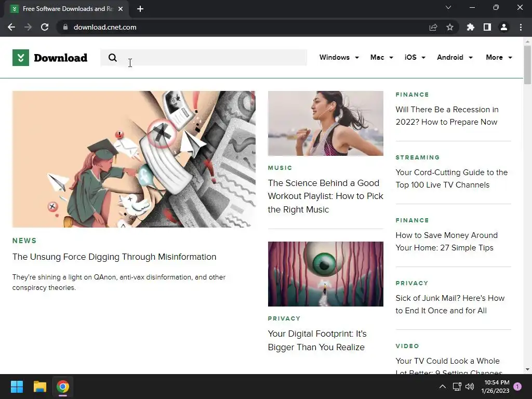Viewport: 532px width, 399px height.
Task: Open Your Cord-Cutting Guide article
Action: point(451,179)
